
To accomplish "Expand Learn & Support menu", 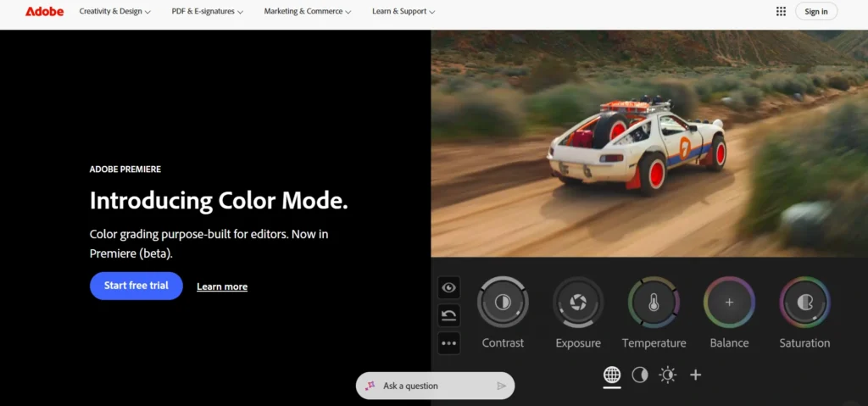I will pyautogui.click(x=403, y=12).
